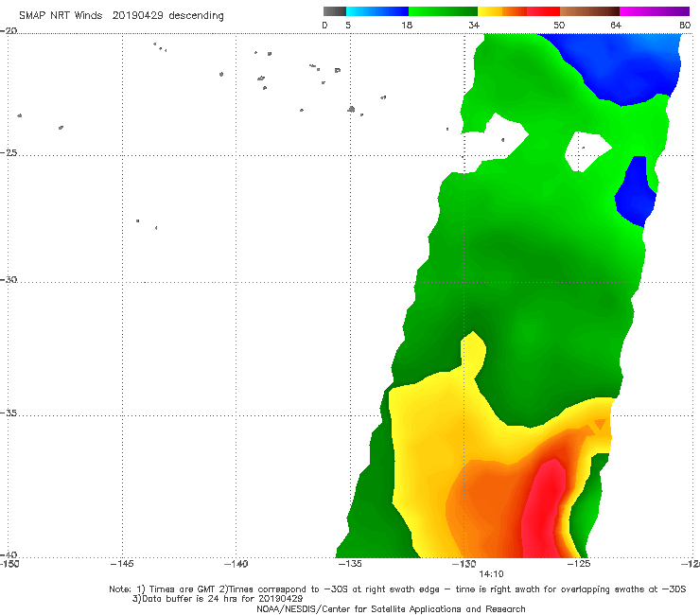This screenshot has height=615, width=700.
Task: Click the 'NOAA/NESDIS/Center for Satellite Applications and Research' credit
Action: (x=391, y=609)
